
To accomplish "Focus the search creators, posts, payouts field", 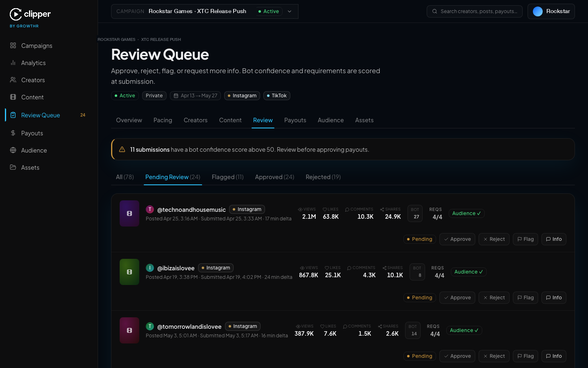I will [x=474, y=11].
